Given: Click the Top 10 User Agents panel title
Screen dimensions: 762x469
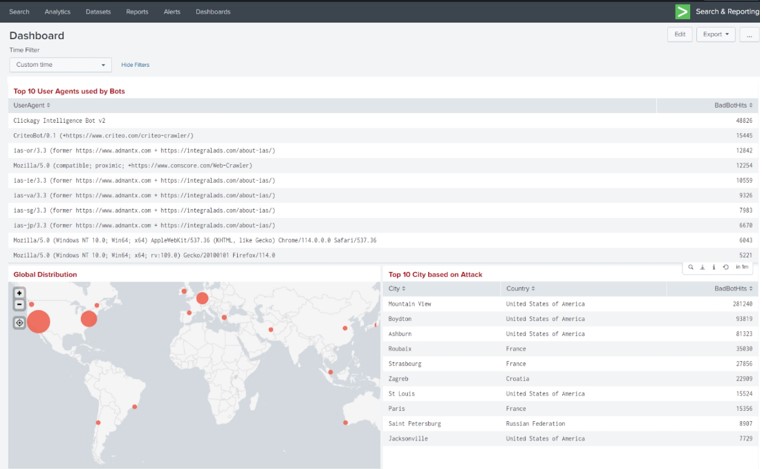Looking at the screenshot, I should pyautogui.click(x=69, y=91).
